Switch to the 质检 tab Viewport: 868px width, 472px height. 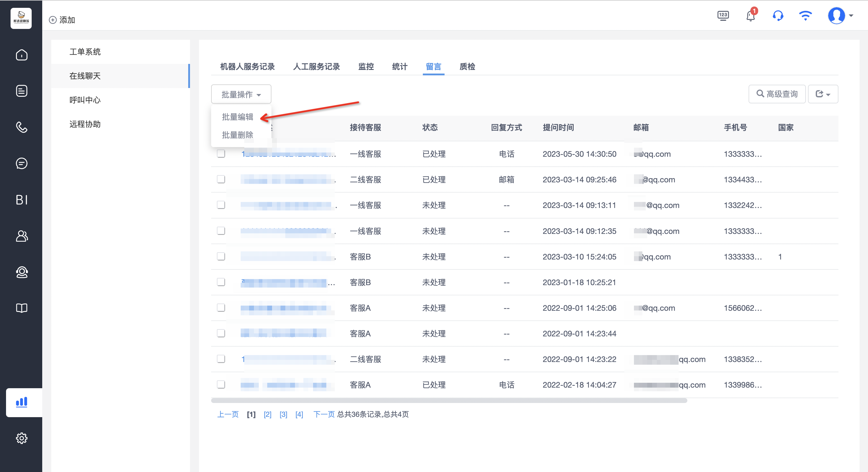click(467, 67)
